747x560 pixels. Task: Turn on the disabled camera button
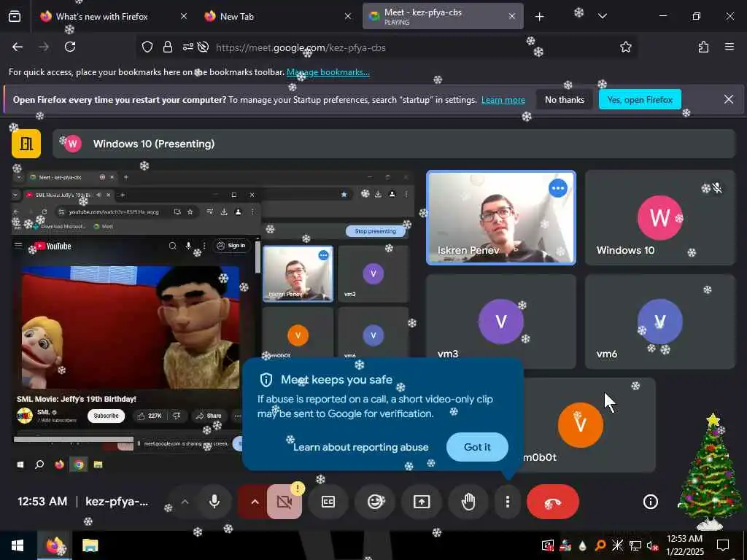pos(285,502)
